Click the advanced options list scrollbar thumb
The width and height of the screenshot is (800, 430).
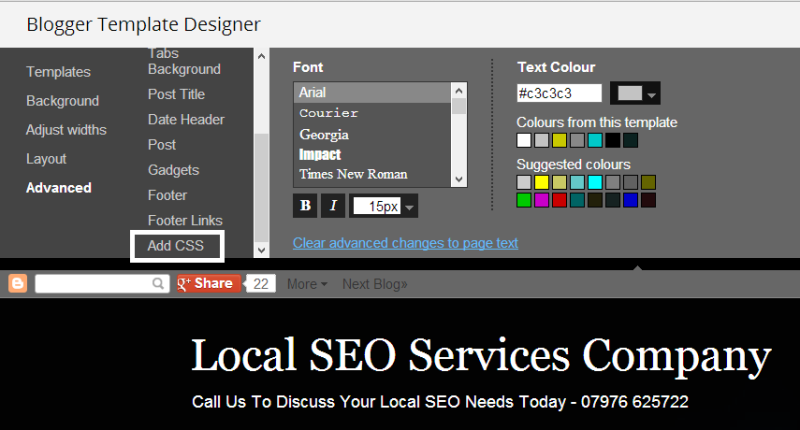coord(261,188)
